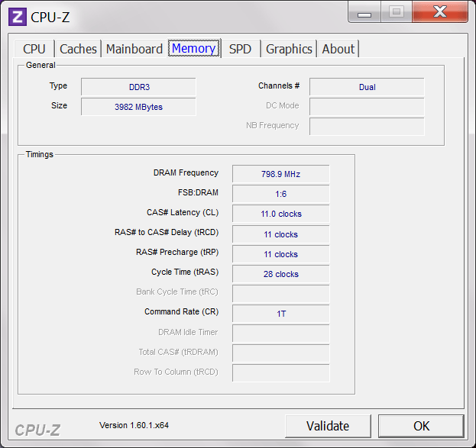
Task: Click the CPU-Z purple Z logo icon
Action: 18,17
